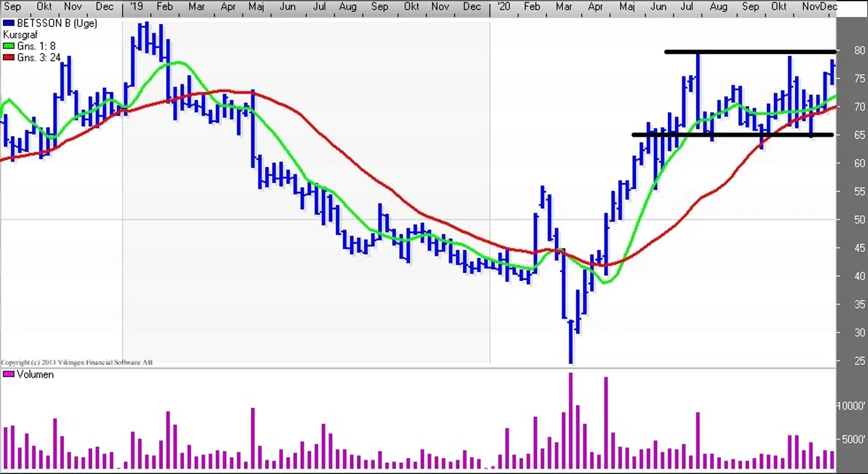Click the tallest magenta volume bar
This screenshot has height=474, width=868.
coord(571,420)
